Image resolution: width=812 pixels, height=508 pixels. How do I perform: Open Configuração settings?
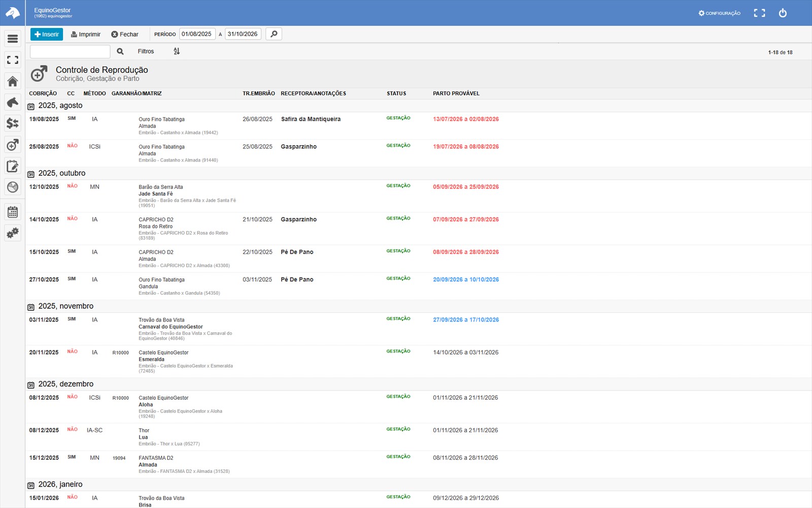(719, 13)
